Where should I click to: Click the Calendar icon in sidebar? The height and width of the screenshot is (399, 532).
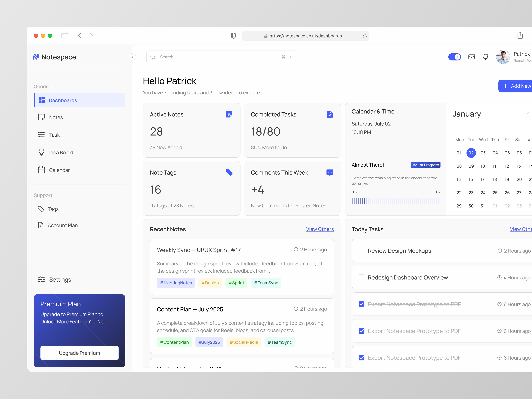coord(42,170)
